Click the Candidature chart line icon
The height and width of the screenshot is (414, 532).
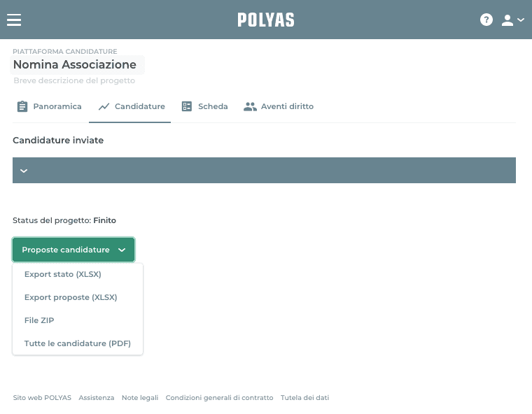(104, 107)
